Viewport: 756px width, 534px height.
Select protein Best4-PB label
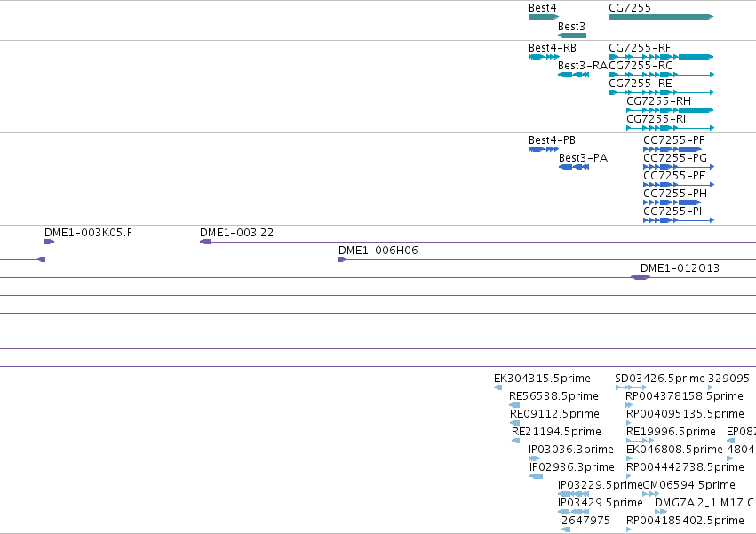552,140
